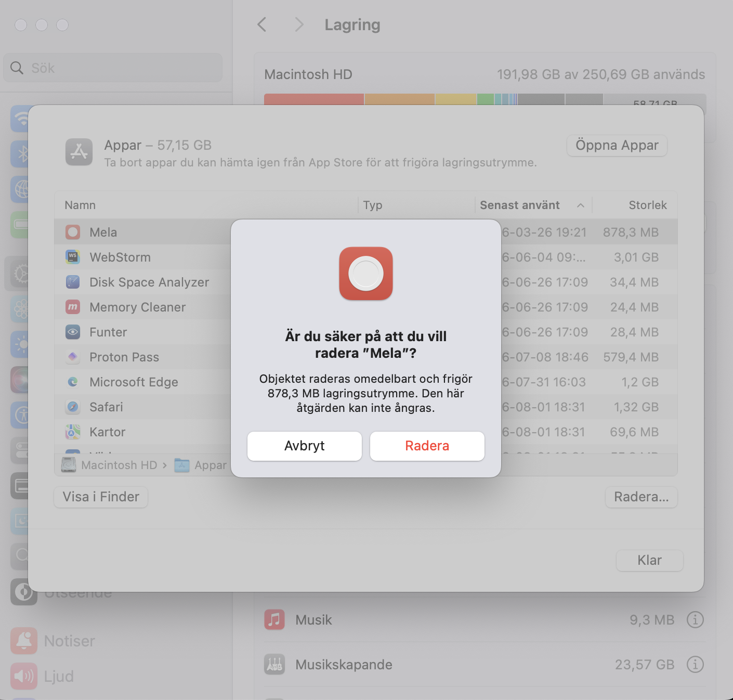This screenshot has width=733, height=700.
Task: Click the Safari compass icon
Action: point(73,407)
